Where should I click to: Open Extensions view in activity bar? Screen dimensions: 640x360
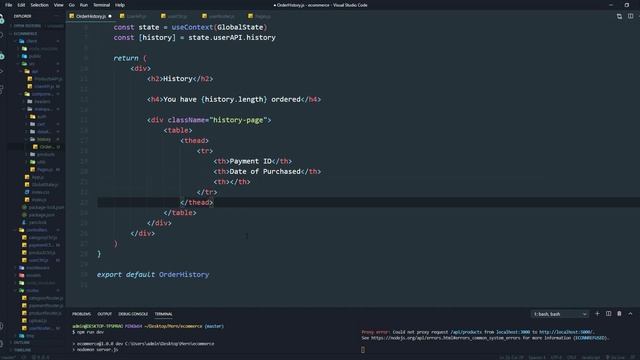click(2, 89)
